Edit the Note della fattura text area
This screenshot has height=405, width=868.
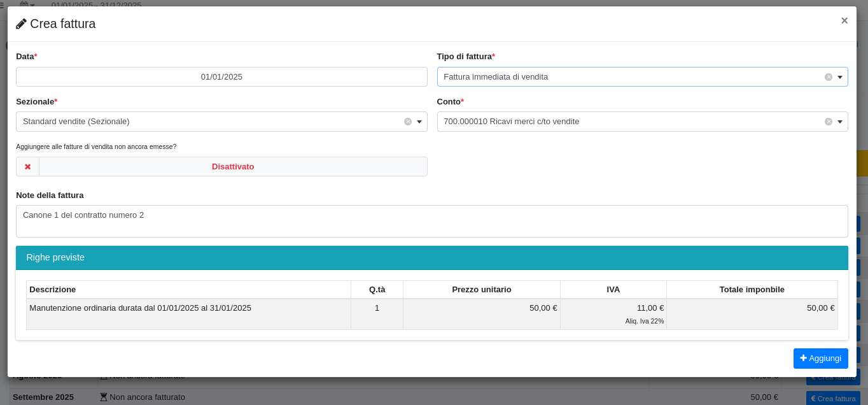(431, 221)
